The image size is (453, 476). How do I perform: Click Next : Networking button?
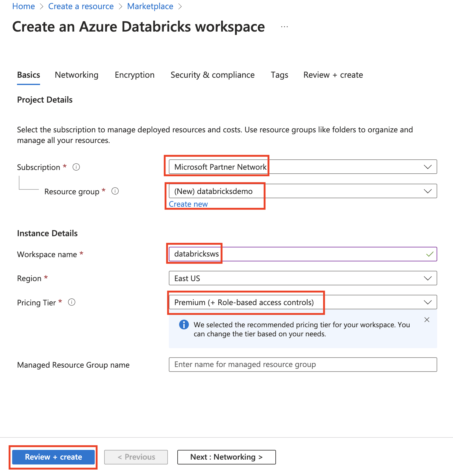tap(226, 457)
